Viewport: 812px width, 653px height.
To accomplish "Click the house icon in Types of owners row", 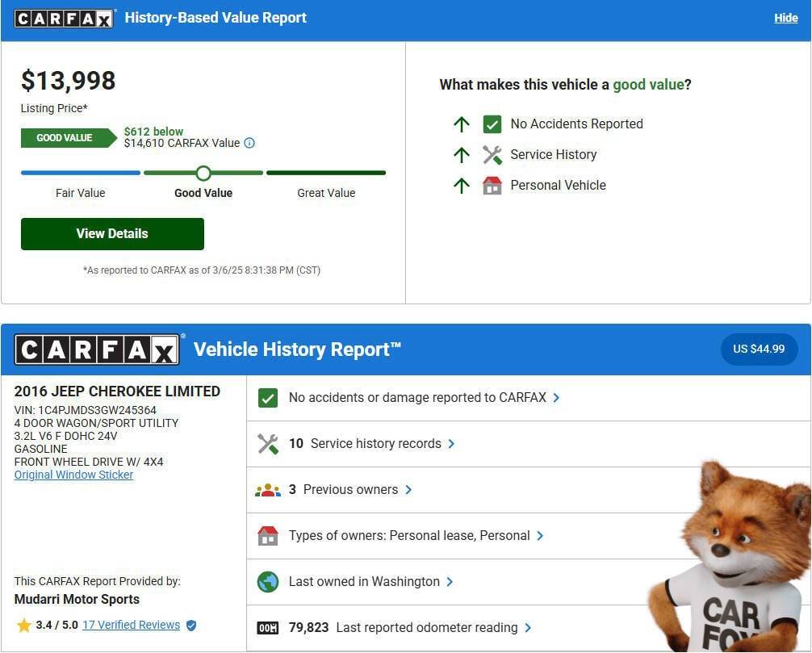I will [268, 535].
